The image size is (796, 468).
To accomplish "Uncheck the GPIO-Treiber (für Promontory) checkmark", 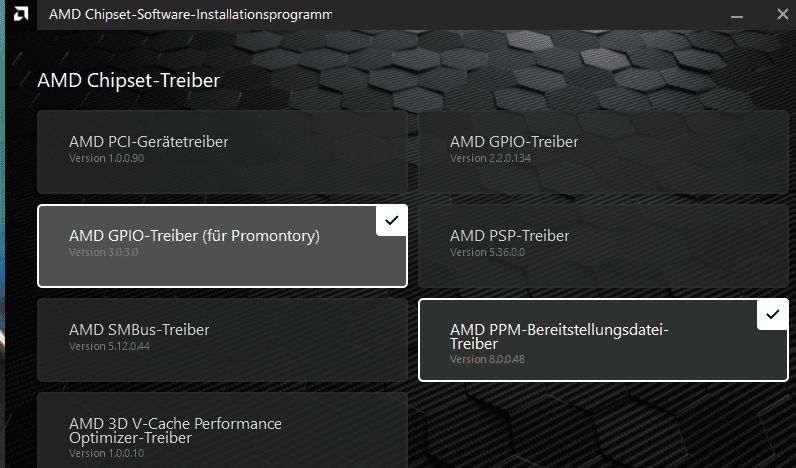I will pos(391,221).
